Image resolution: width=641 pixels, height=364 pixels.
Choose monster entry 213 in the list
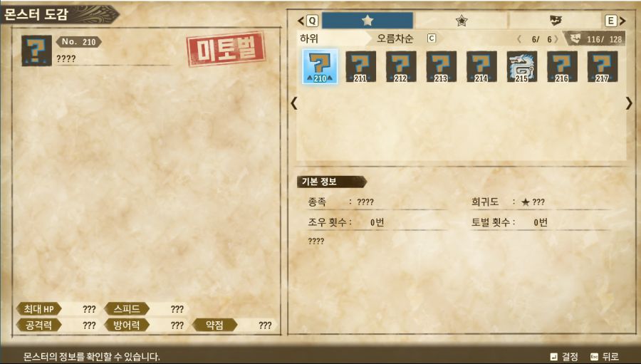point(441,67)
